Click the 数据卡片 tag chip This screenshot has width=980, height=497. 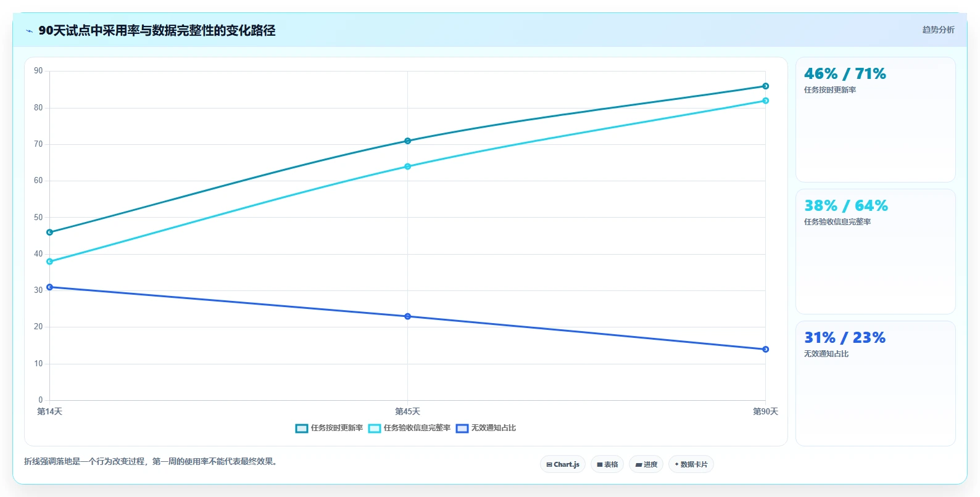pos(691,464)
